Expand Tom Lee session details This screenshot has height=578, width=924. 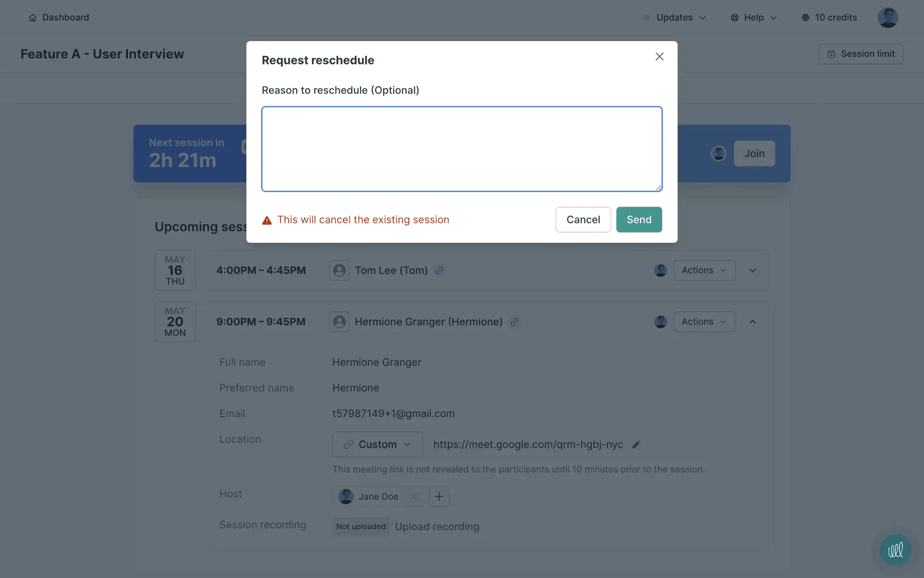click(753, 271)
